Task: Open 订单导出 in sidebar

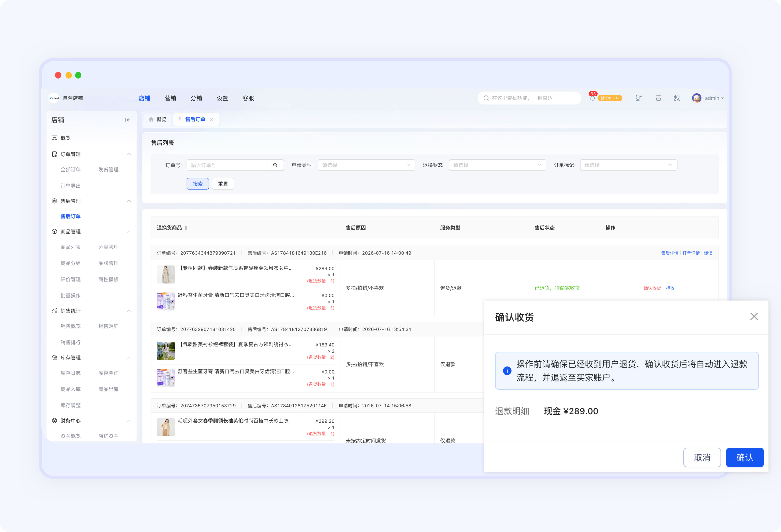Action: coord(70,186)
